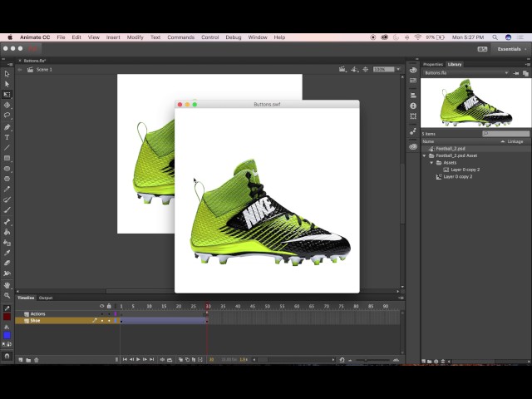
Task: Collapse the Football_2.psd Asset folder
Action: click(x=424, y=155)
